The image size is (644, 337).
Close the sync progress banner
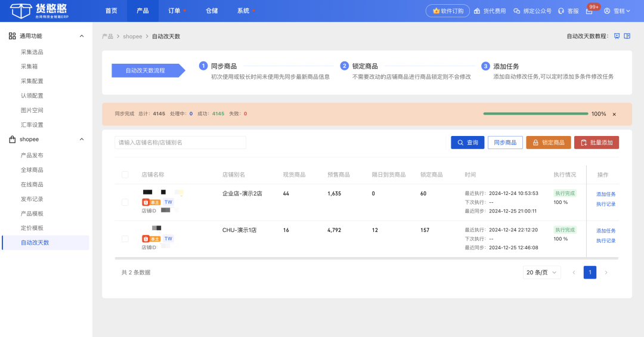pos(614,115)
